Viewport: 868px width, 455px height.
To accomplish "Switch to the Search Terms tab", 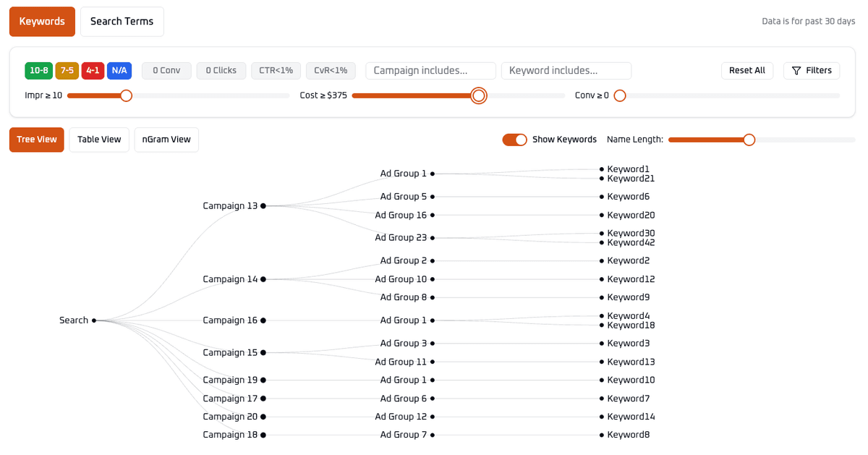I will pyautogui.click(x=122, y=22).
